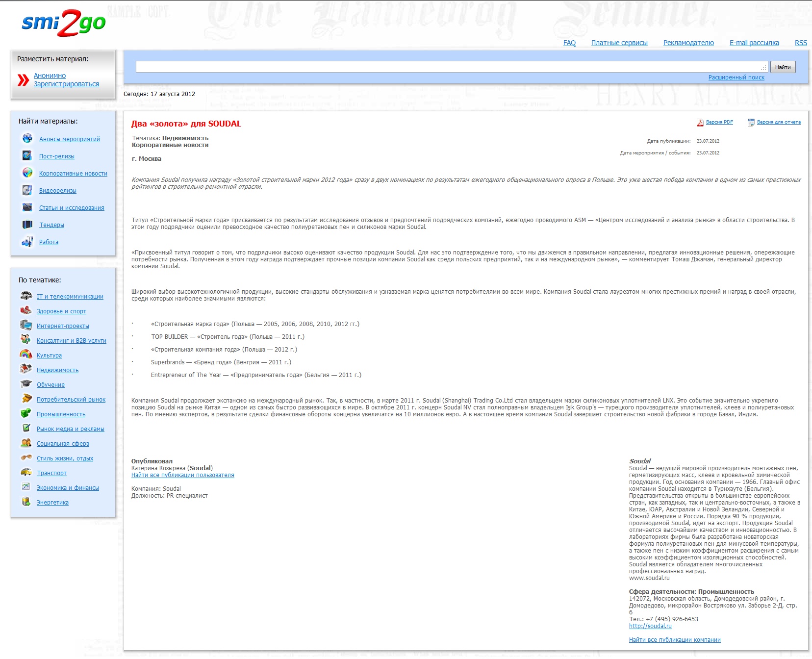The width and height of the screenshot is (812, 659).
Task: Click Найти все публикации пользователя
Action: [x=183, y=475]
